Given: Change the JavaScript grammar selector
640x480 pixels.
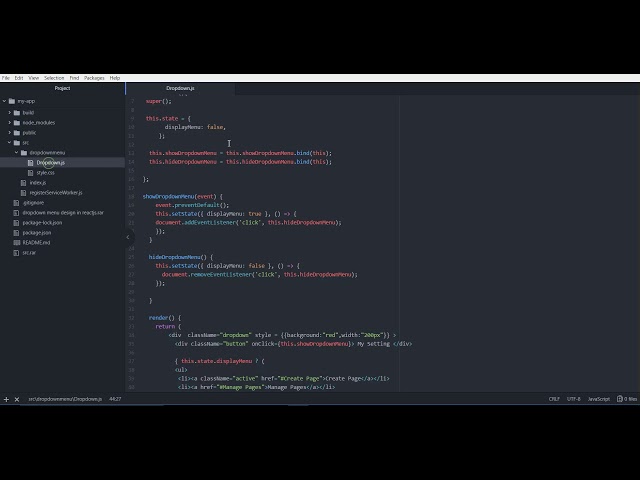Looking at the screenshot, I should pyautogui.click(x=598, y=399).
